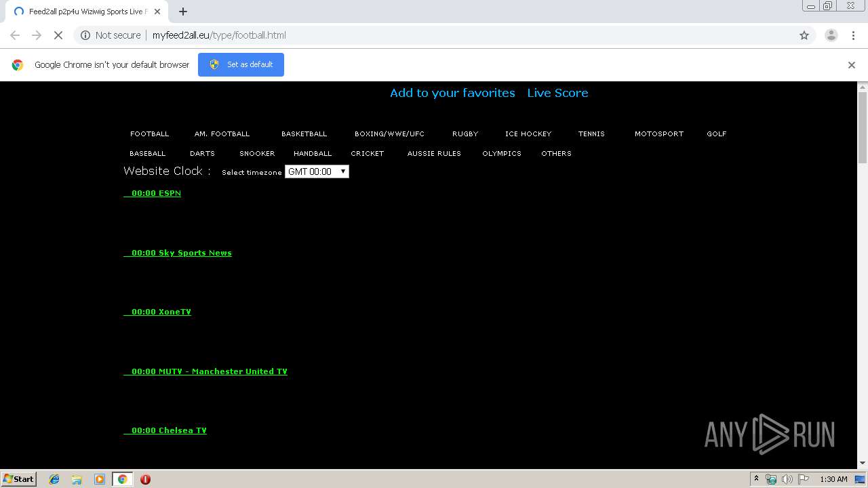Click Chrome taskbar button
Screen dimensions: 868x488
[x=122, y=479]
